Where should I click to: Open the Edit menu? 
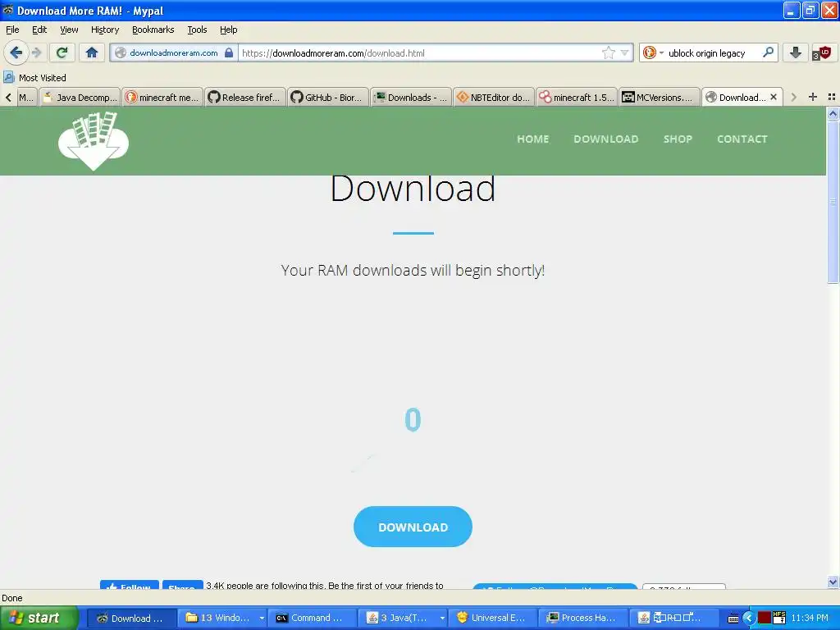click(x=39, y=30)
